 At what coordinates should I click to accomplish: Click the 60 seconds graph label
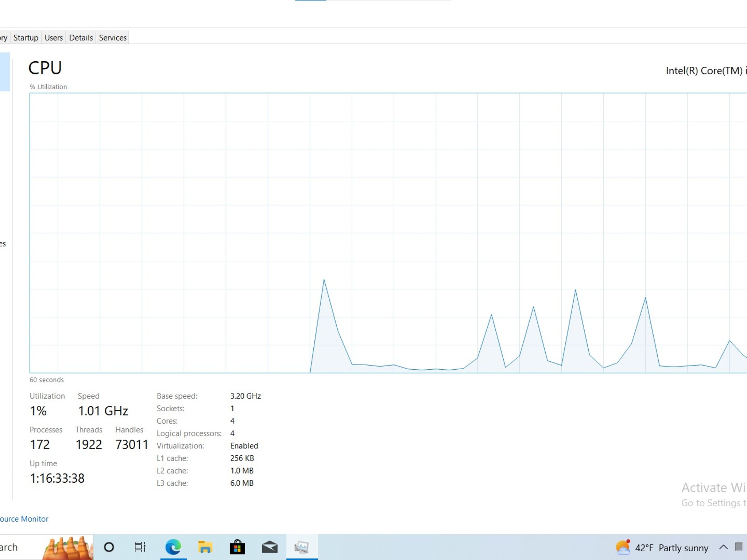(47, 380)
